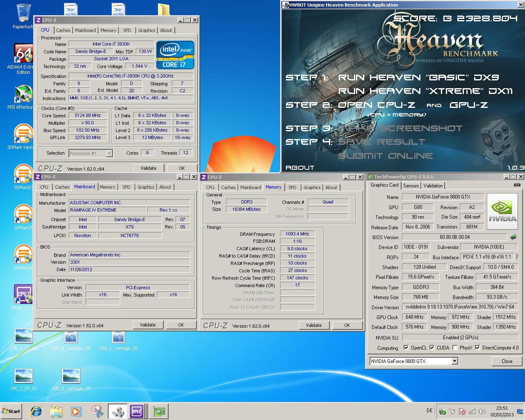Toggle OpenCL checkbox in GPU-Z
The width and height of the screenshot is (525, 420).
coord(406,347)
